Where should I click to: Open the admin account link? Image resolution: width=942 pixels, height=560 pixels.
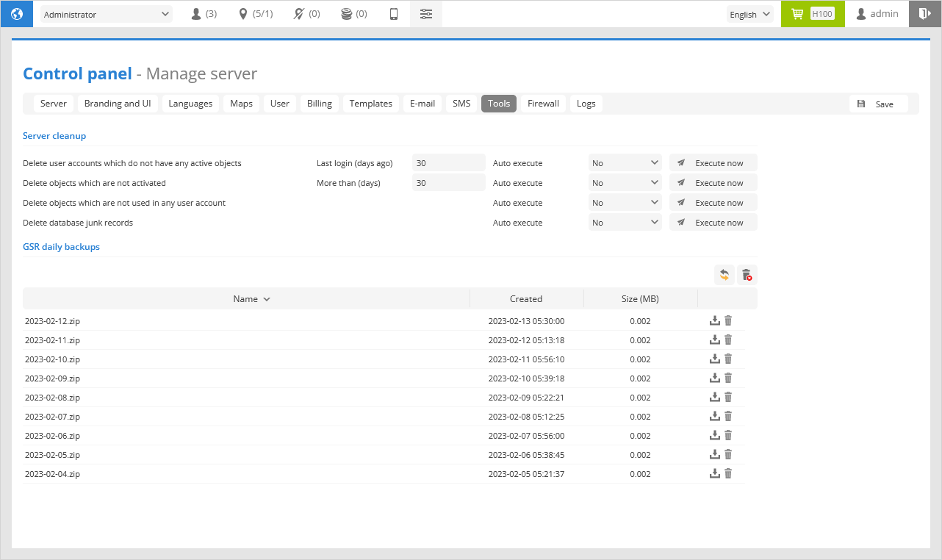877,14
